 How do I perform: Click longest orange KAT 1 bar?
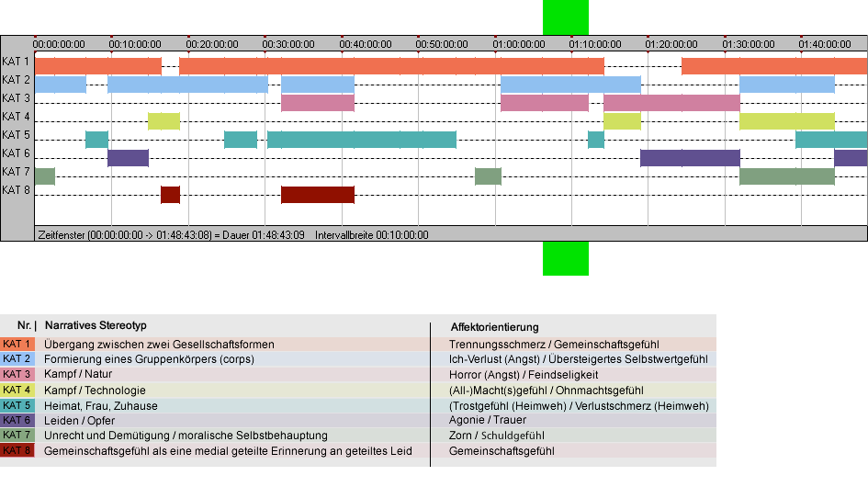[x=392, y=66]
